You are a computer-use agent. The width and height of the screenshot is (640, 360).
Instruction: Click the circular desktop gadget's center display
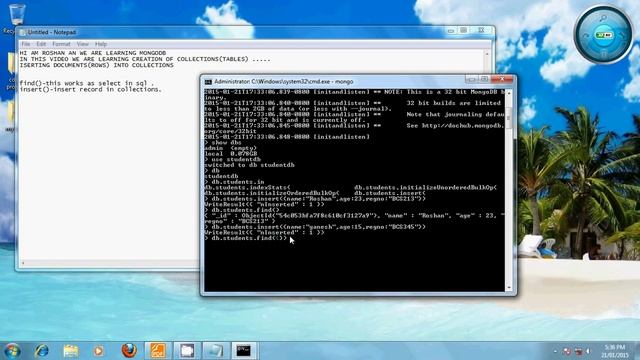tap(604, 35)
